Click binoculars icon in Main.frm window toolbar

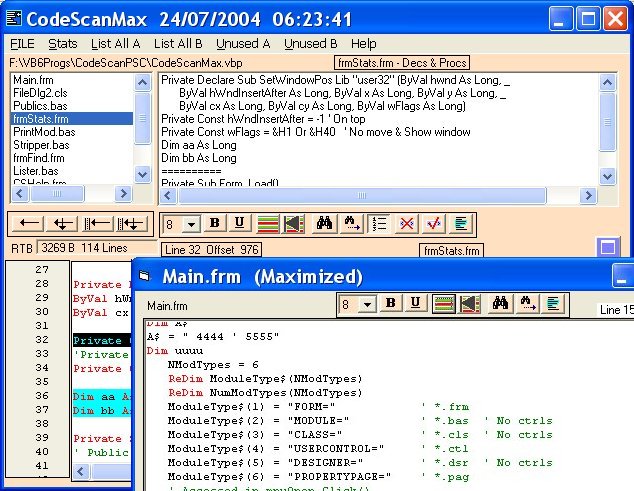500,303
